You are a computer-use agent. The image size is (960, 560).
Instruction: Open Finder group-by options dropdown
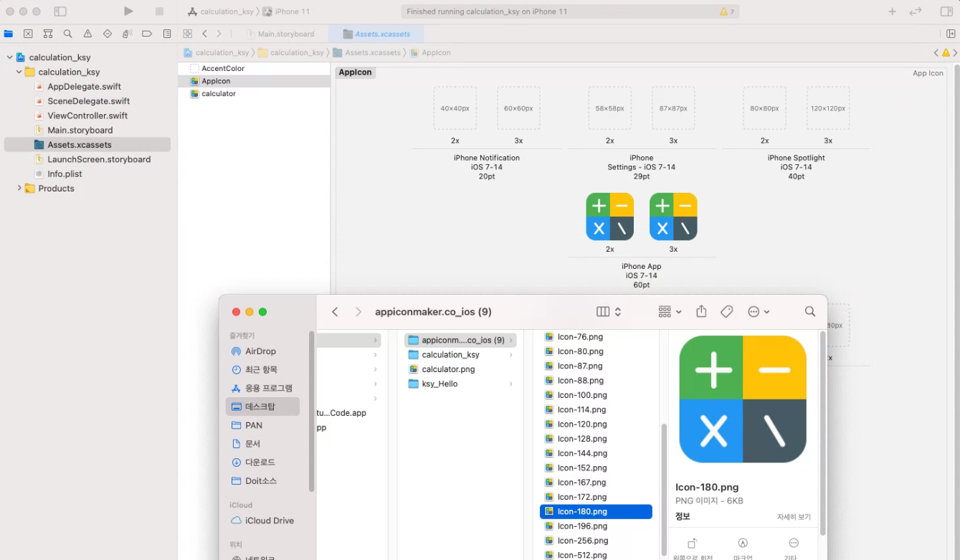[x=670, y=312]
